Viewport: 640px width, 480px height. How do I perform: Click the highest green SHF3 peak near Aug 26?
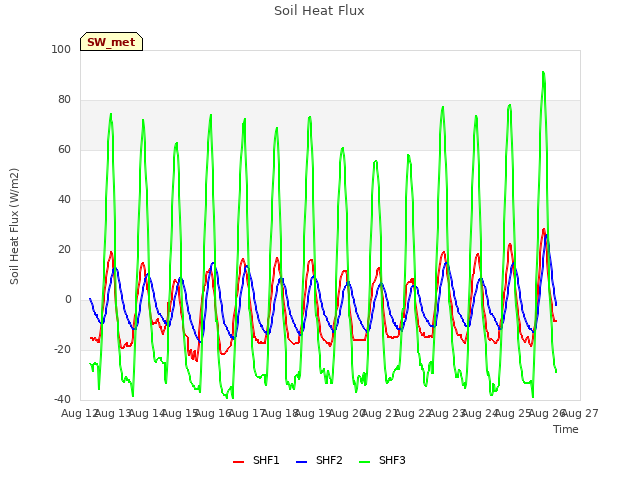pyautogui.click(x=543, y=72)
